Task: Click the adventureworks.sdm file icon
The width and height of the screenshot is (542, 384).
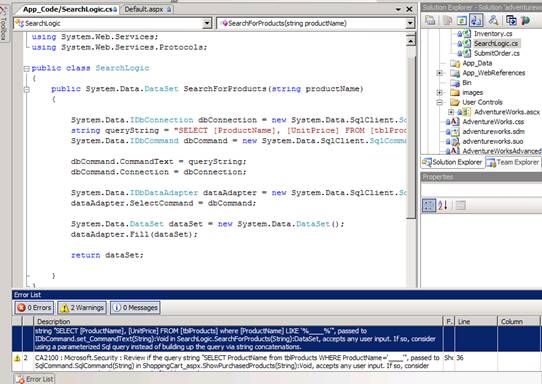Action: click(x=455, y=132)
